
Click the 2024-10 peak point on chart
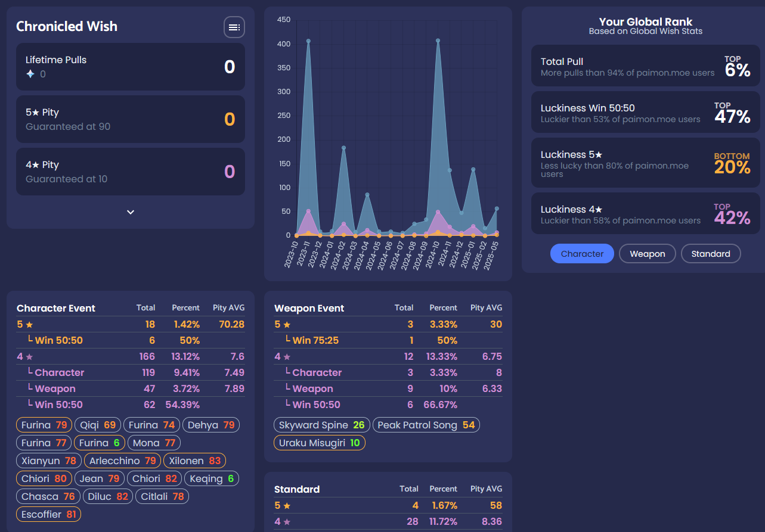[438, 41]
